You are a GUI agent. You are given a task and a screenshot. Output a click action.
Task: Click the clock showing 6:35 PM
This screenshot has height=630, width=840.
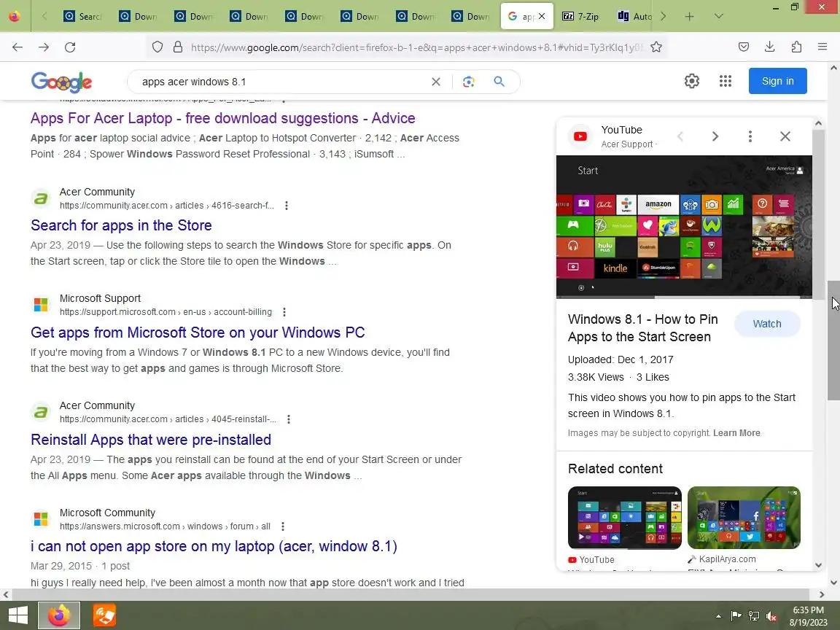tap(809, 610)
